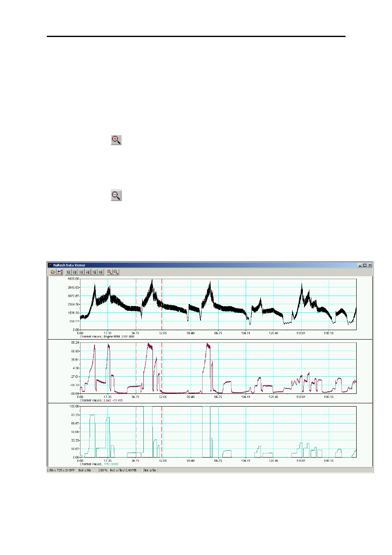
Task: Click the 52.05 time label under the RPM graph
Action: click(x=163, y=333)
